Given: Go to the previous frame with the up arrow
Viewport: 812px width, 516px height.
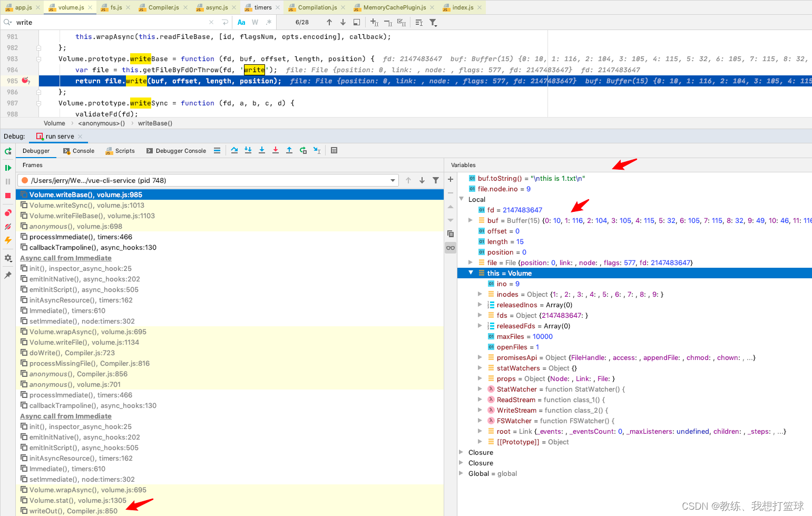Looking at the screenshot, I should point(408,180).
